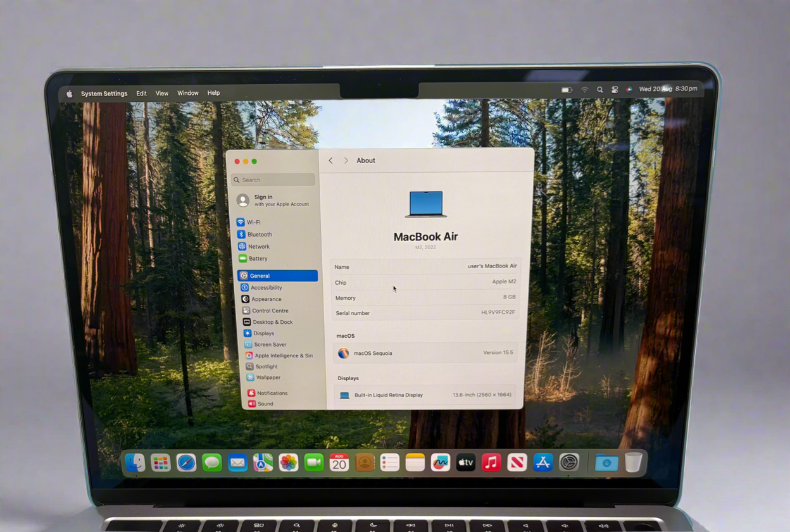Open the News app in the Dock

[x=517, y=463]
